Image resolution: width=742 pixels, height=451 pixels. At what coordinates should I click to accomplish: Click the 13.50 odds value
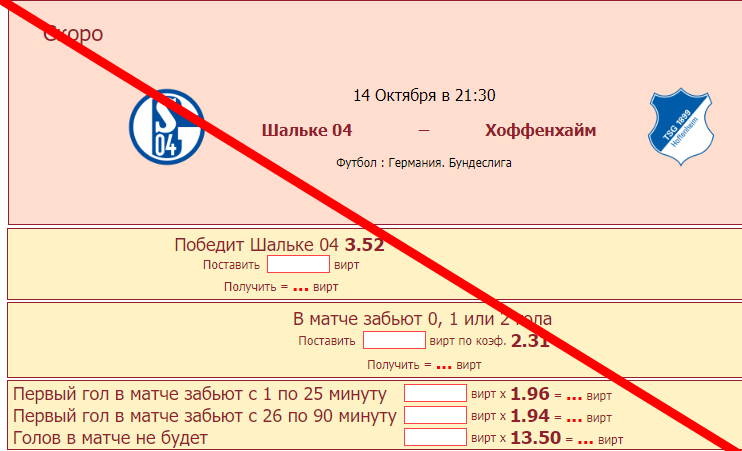click(536, 438)
